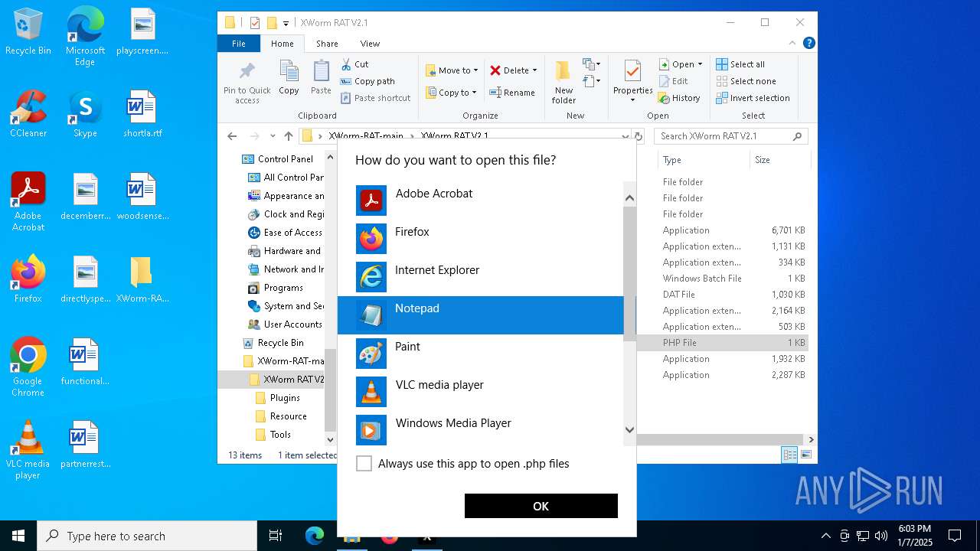Go back with the Explorer back arrow
This screenshot has height=551, width=980.
click(x=232, y=136)
